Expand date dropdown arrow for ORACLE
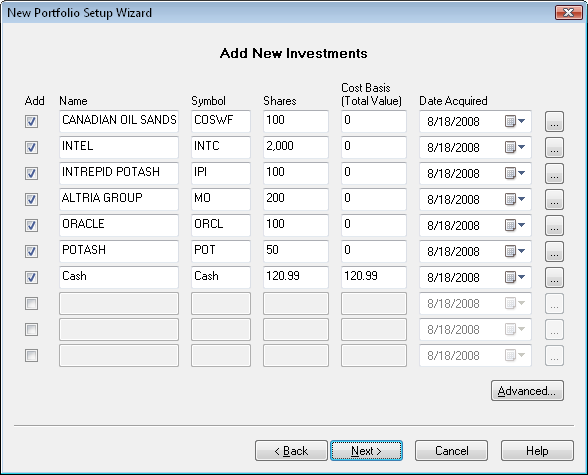The image size is (588, 475). 521,225
